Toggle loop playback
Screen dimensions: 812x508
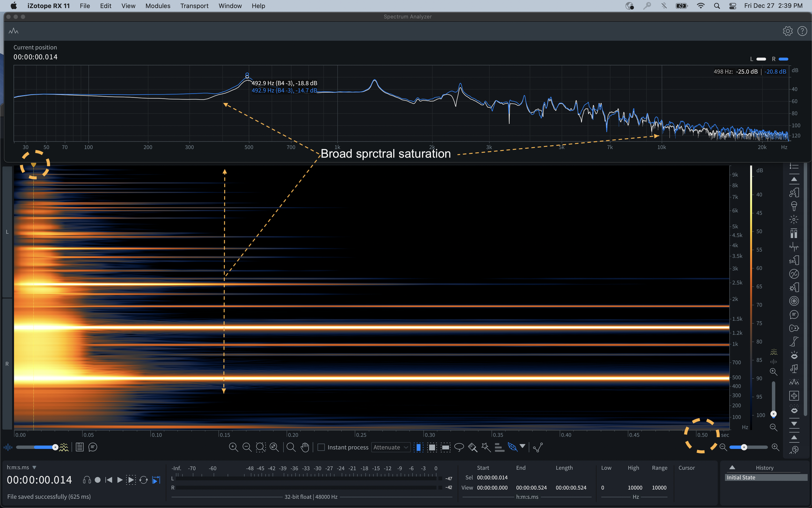143,480
